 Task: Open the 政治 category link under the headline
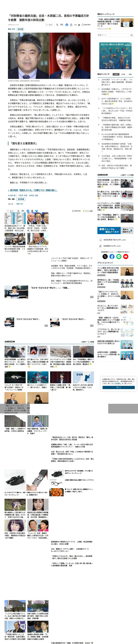[10, 29]
